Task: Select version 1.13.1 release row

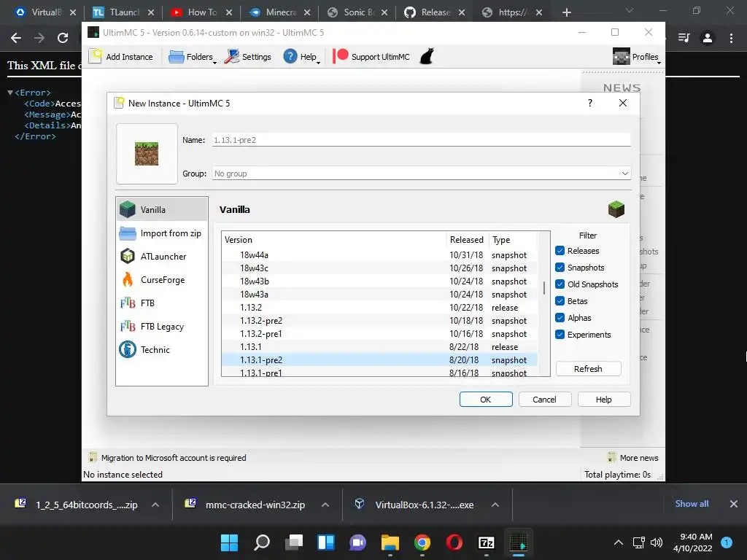Action: point(379,346)
